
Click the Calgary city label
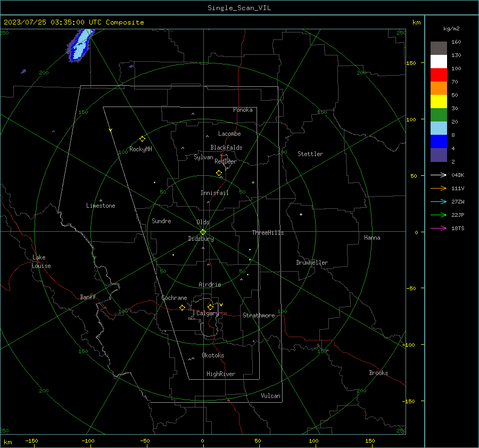point(208,313)
